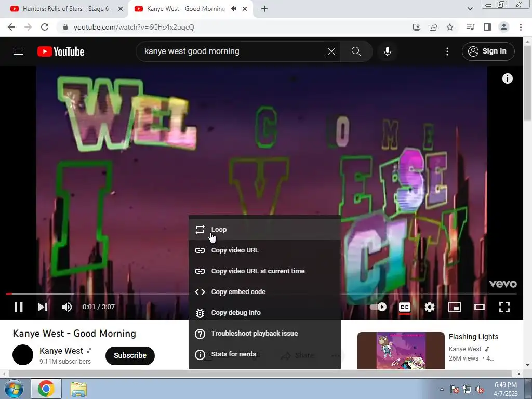532x399 pixels.
Task: Close the Hunters: Relic of Stars tab
Action: click(121, 9)
